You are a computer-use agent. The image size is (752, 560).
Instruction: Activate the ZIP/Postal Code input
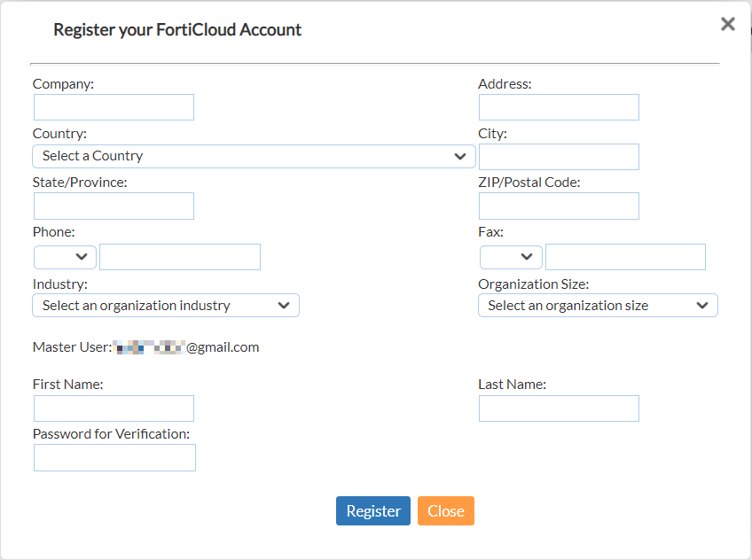click(559, 206)
